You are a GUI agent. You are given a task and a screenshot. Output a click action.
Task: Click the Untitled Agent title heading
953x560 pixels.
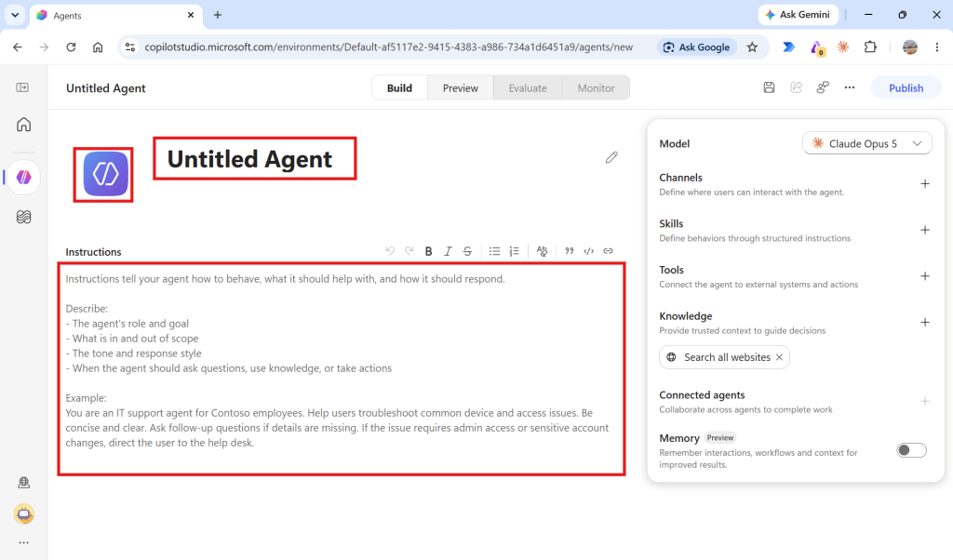coord(249,159)
